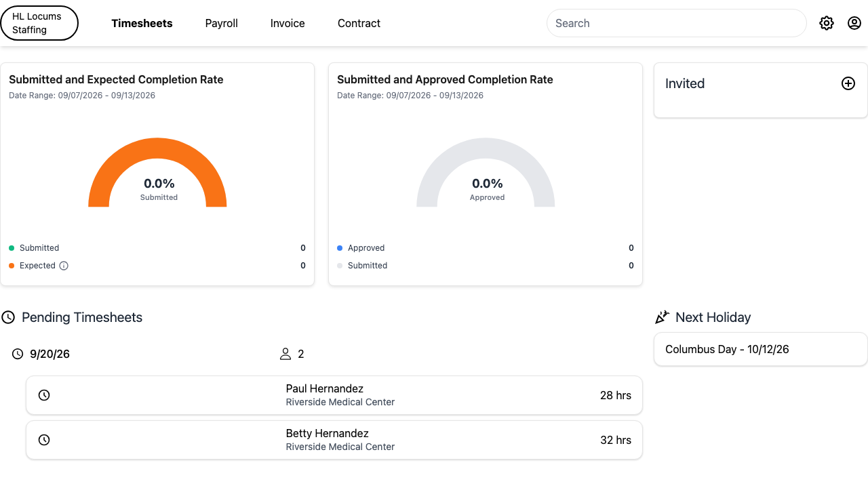The height and width of the screenshot is (488, 868).
Task: Open the user profile icon
Action: (x=854, y=23)
